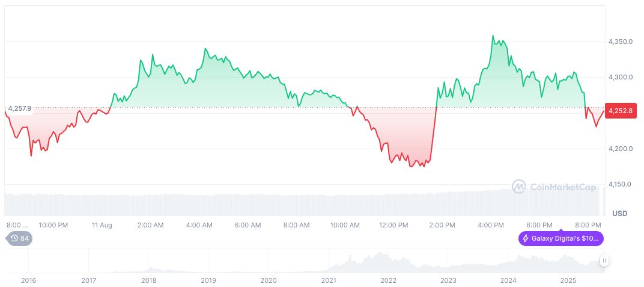
Task: Jump to 2023 in the timeline navigator
Action: coord(448,280)
